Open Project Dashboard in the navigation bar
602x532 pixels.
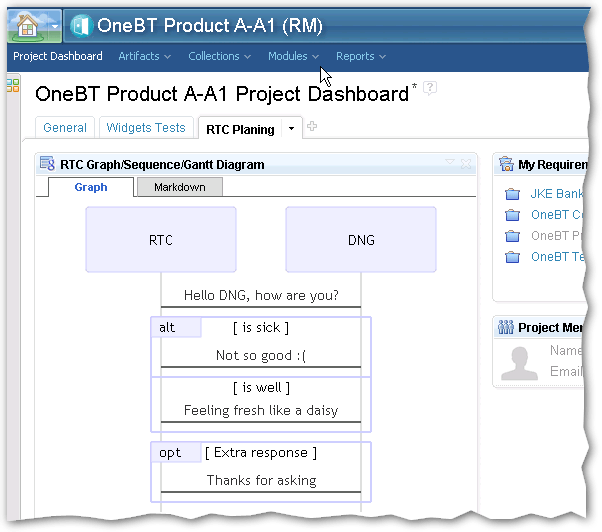point(58,56)
